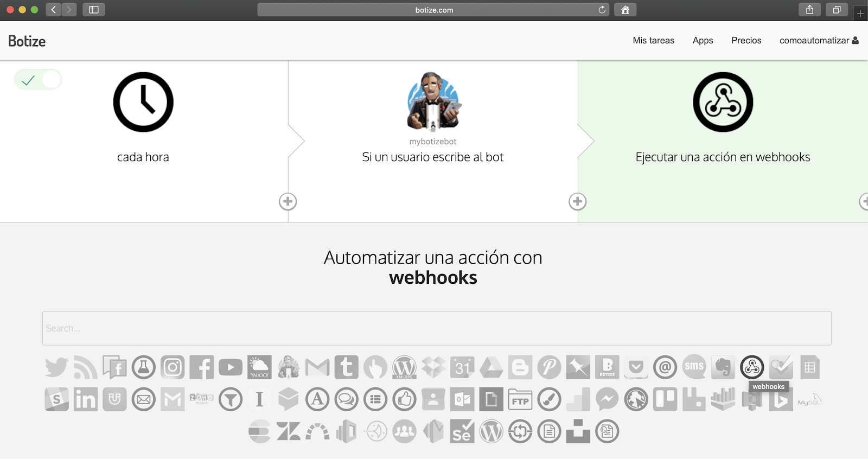Select the MySQL app icon
This screenshot has width=868, height=459.
(810, 400)
